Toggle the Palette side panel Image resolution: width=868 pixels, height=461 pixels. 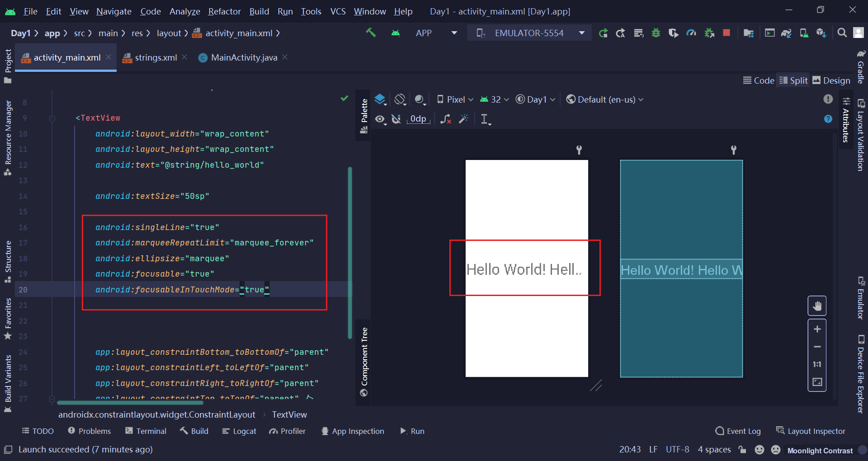pyautogui.click(x=363, y=116)
